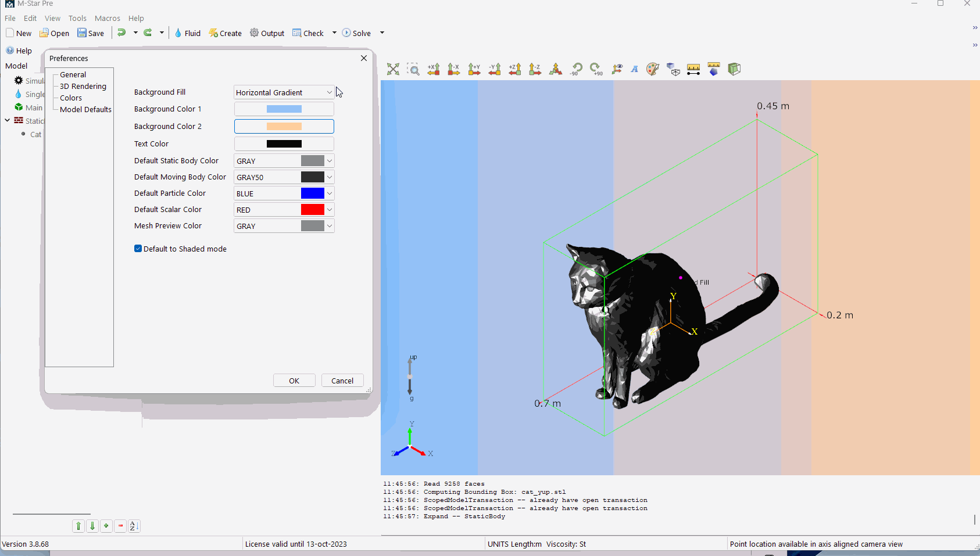
Task: Click the green plus add button
Action: (x=106, y=526)
